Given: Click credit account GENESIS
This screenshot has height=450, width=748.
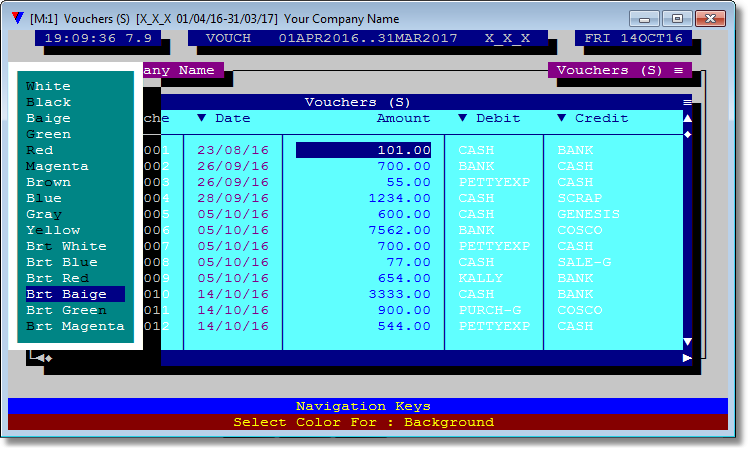Looking at the screenshot, I should [x=589, y=214].
